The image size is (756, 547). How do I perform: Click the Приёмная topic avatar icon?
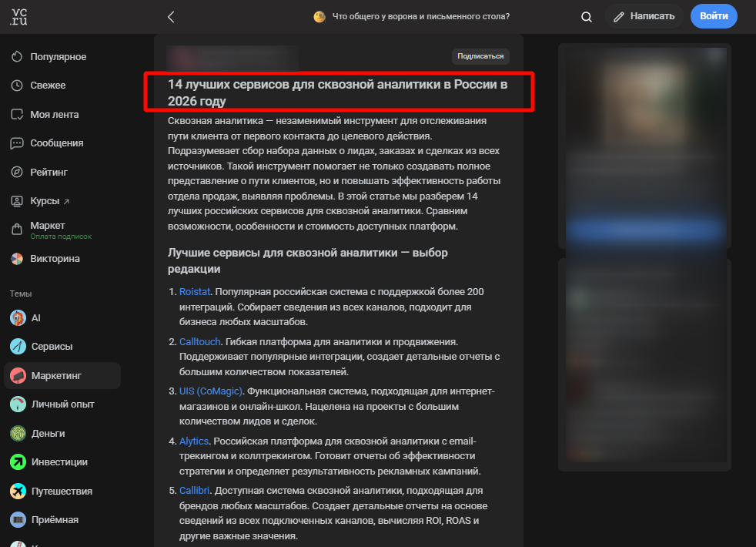tap(18, 520)
